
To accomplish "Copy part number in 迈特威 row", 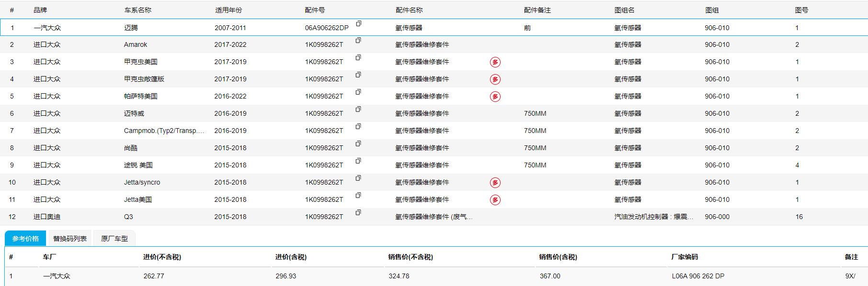I will click(x=358, y=110).
